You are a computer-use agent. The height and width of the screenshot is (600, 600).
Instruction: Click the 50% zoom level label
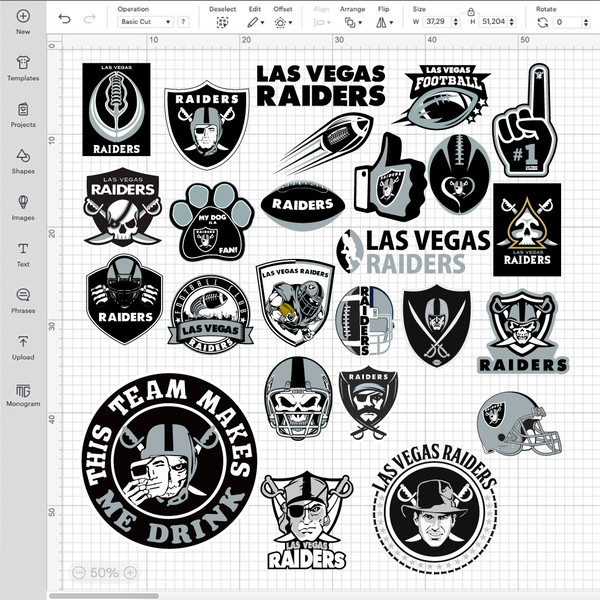coord(104,572)
